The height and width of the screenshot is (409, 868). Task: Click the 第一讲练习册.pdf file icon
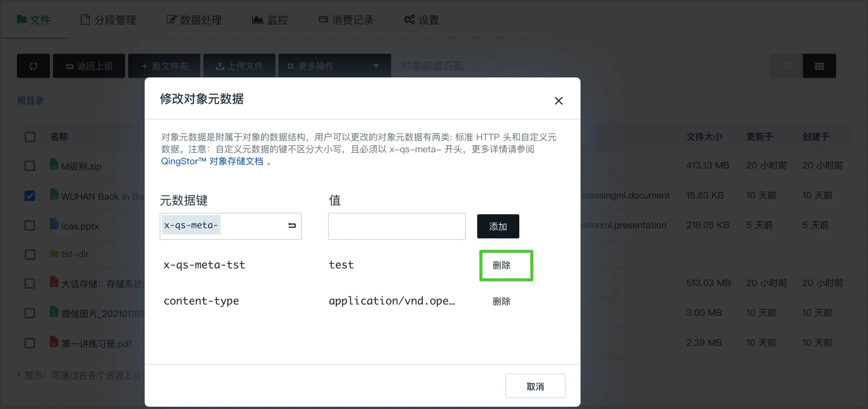[54, 341]
